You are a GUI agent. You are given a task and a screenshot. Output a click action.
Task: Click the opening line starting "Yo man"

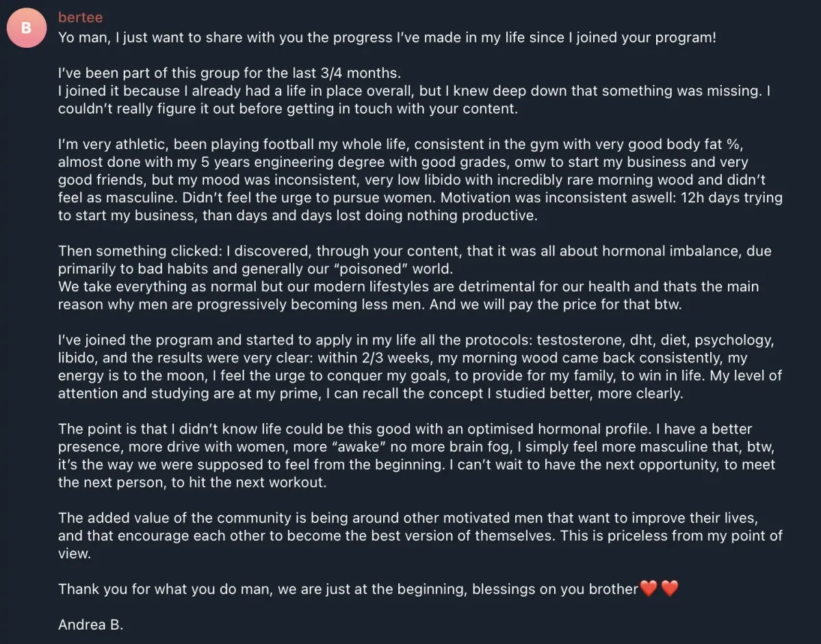387,38
